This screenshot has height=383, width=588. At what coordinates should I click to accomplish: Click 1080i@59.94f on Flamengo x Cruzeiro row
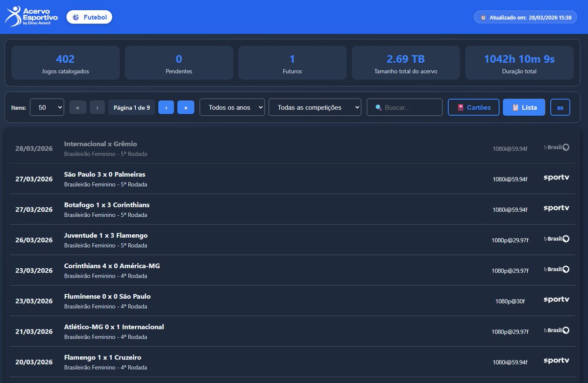(x=510, y=362)
